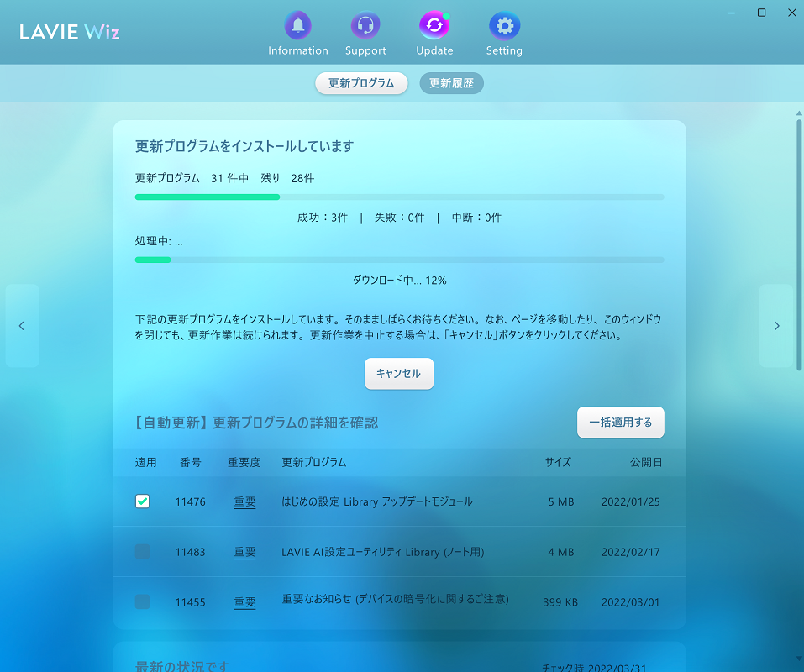Click the scrollbar down arrow

799,659
